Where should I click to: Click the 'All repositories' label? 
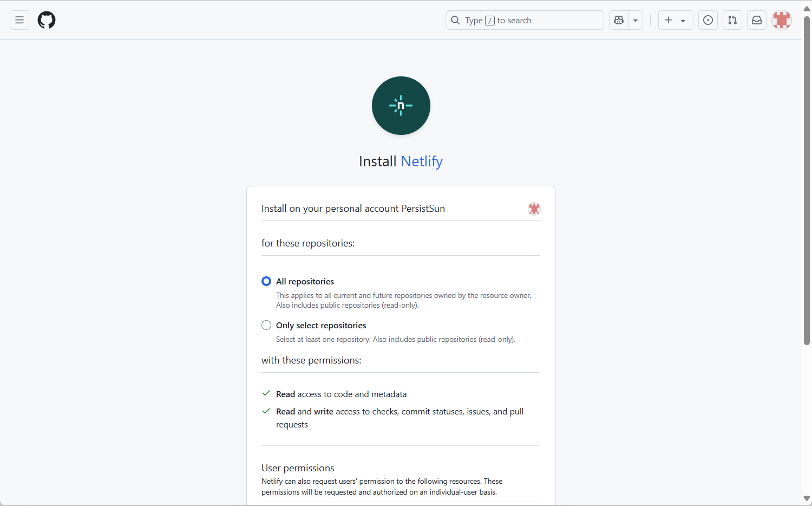click(305, 281)
